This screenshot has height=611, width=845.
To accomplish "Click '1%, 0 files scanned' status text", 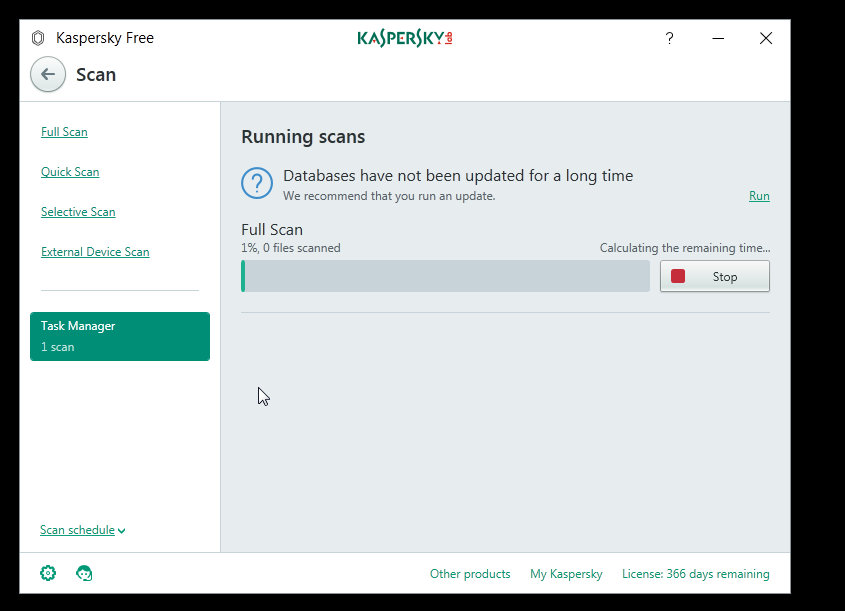I will 290,248.
